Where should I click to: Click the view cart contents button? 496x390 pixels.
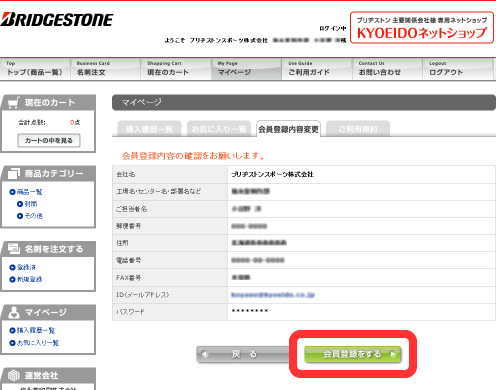[49, 140]
